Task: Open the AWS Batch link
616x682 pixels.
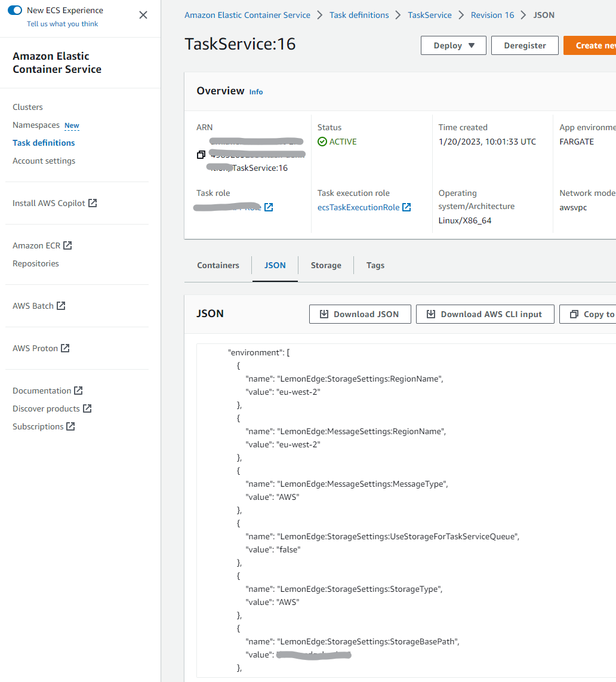Action: pos(33,306)
